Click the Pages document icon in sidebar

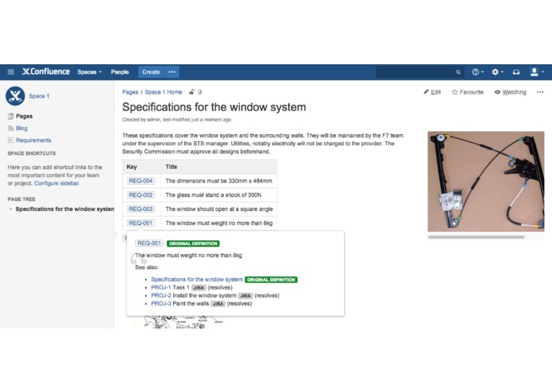(10, 116)
